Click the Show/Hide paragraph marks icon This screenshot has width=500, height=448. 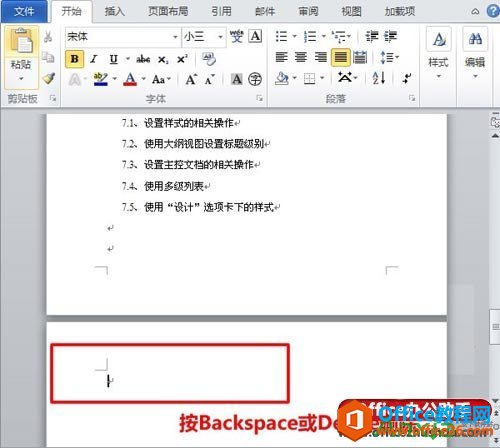(407, 79)
